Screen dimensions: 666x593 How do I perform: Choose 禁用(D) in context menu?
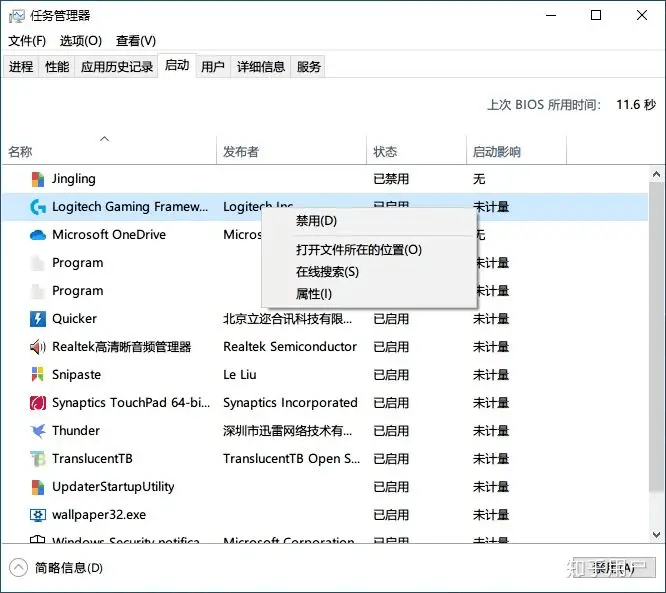tap(369, 221)
